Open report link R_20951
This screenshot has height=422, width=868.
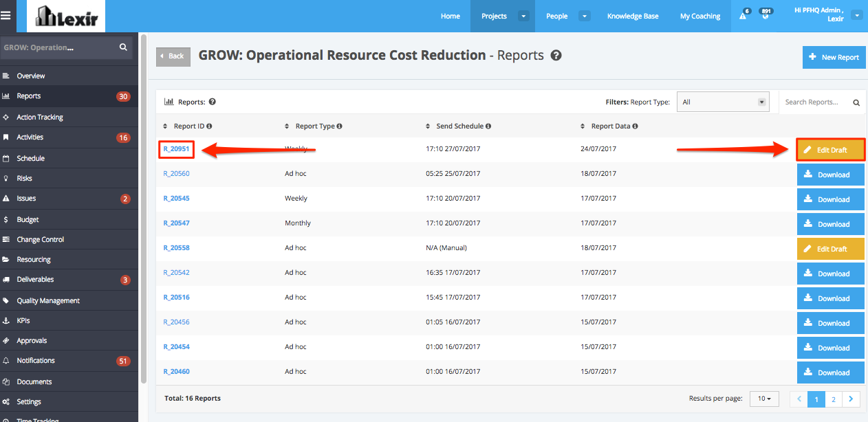point(176,148)
